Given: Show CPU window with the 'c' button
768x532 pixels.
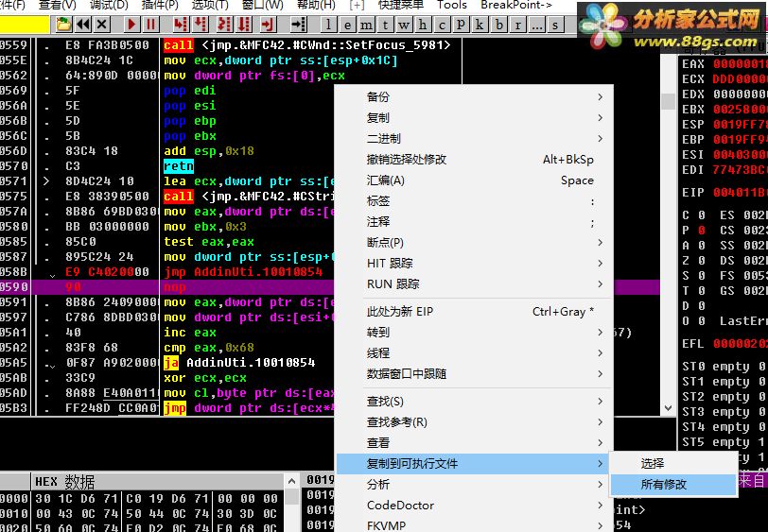Looking at the screenshot, I should point(442,24).
